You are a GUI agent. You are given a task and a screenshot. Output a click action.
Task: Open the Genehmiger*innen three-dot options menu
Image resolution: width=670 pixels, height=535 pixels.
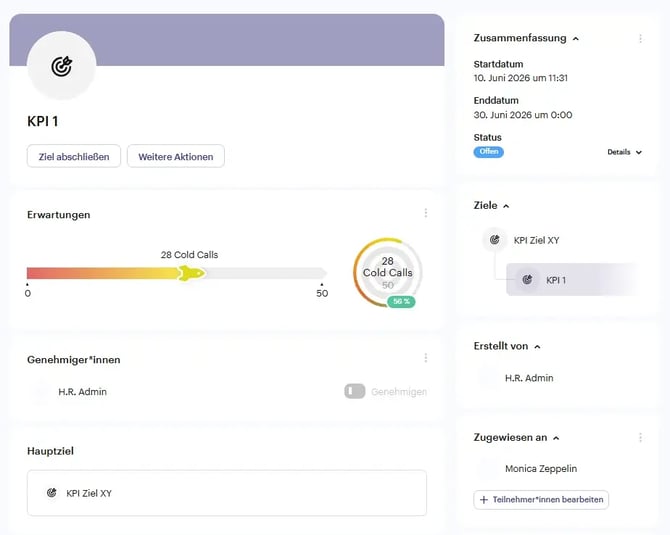(x=426, y=358)
